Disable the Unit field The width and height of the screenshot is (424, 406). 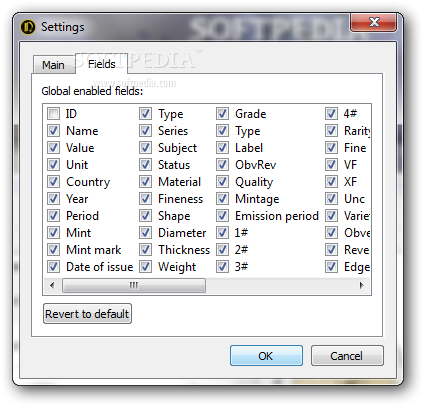point(53,165)
